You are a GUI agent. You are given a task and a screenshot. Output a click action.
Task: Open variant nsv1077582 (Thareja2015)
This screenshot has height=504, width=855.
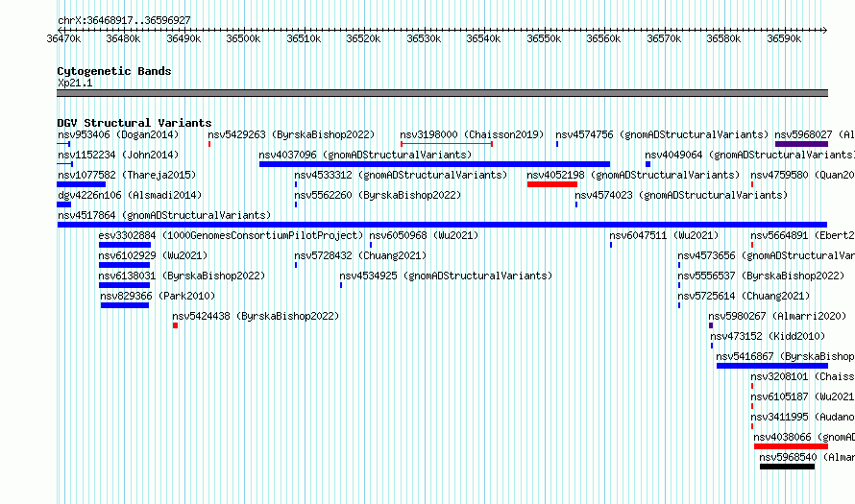coord(127,175)
